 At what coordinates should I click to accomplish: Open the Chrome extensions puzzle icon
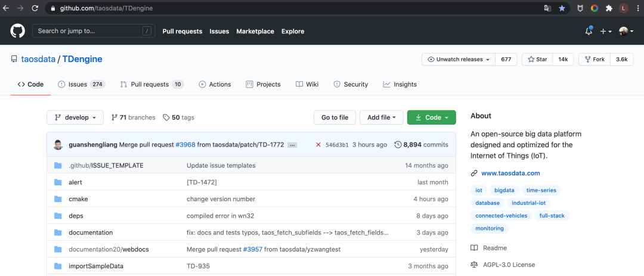[x=609, y=8]
